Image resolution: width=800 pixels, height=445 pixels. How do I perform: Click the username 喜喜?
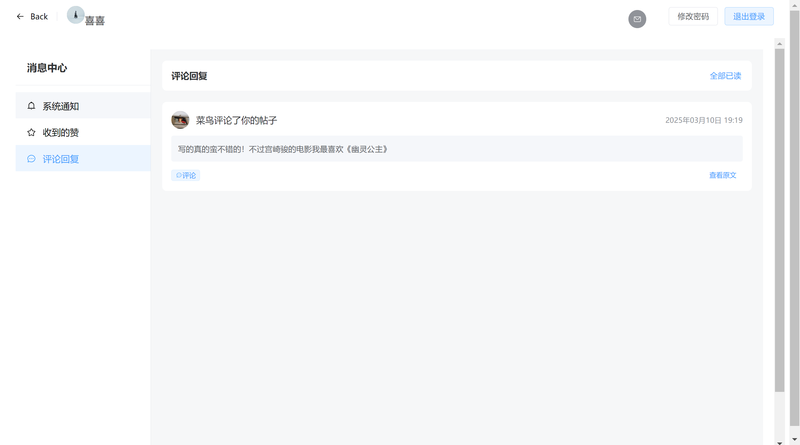(95, 20)
